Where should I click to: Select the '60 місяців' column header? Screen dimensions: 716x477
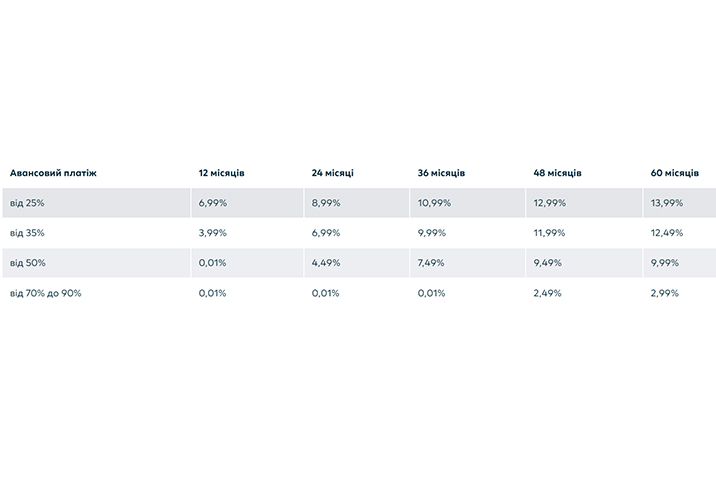pos(674,173)
